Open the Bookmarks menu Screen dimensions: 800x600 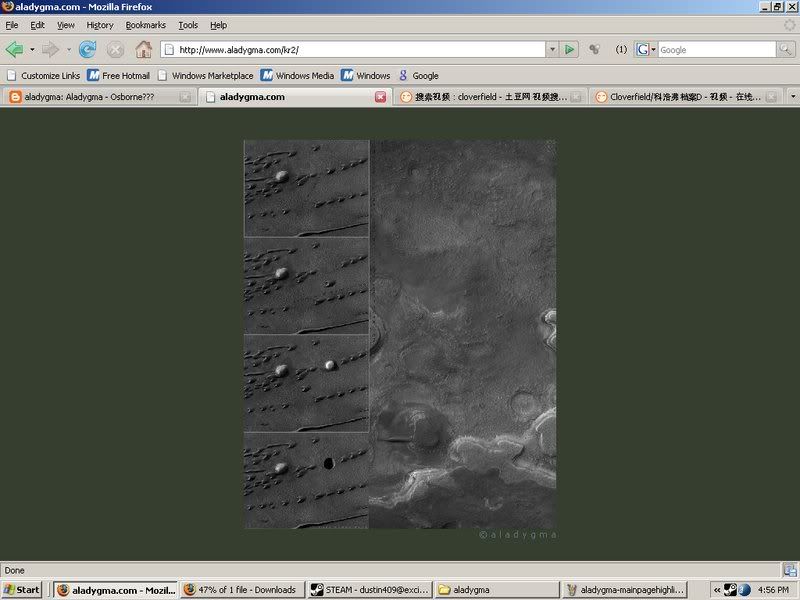pos(145,25)
